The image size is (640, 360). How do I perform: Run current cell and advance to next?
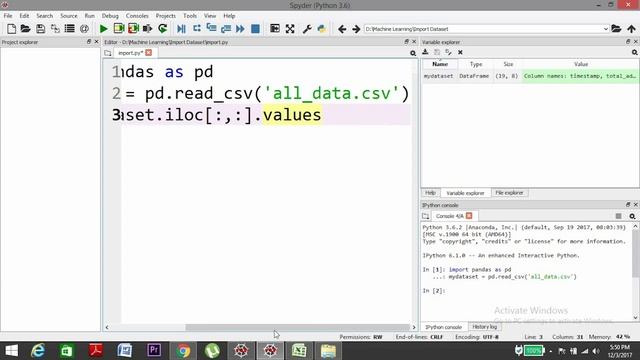click(133, 29)
